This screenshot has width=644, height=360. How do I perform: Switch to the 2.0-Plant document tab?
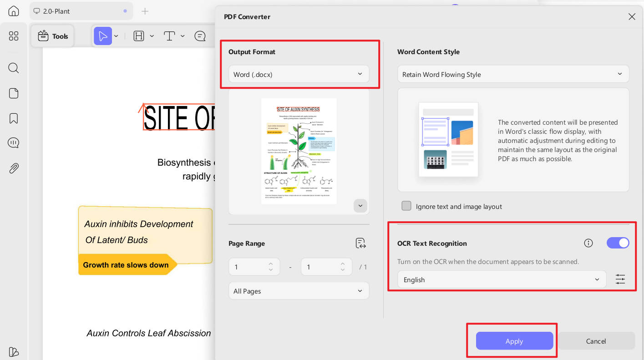pyautogui.click(x=81, y=10)
